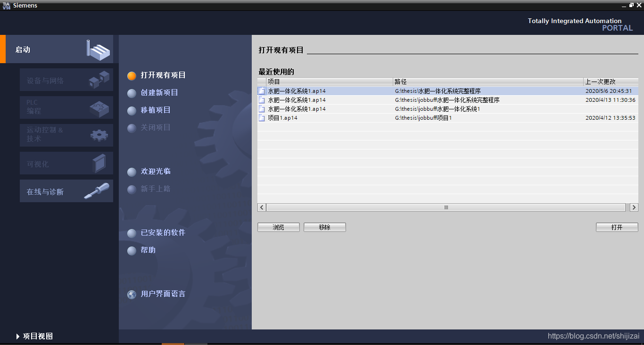Click the 启动 factory icon

click(x=98, y=49)
